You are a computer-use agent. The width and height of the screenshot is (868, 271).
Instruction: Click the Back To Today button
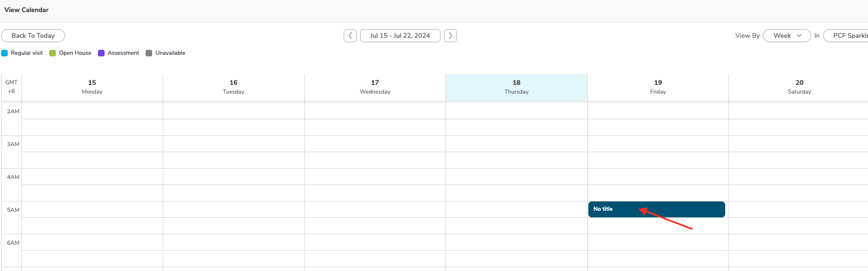tap(33, 36)
